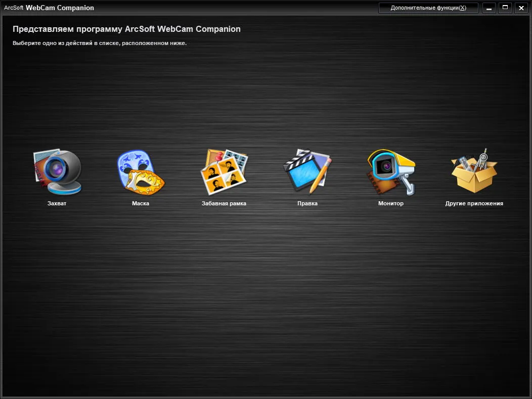This screenshot has width=532, height=399.
Task: Select the Правка clapperboard edit icon
Action: [307, 171]
